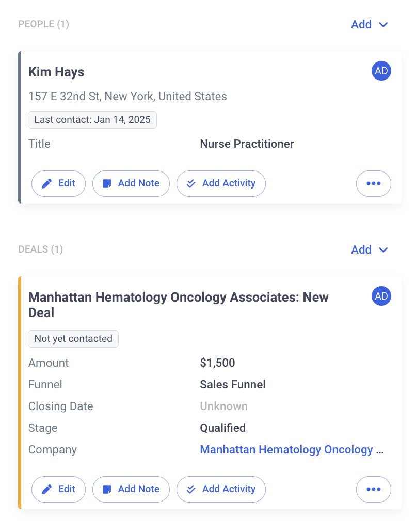Open the three-dot menu on Kim Hays card
This screenshot has width=416, height=532.
pos(373,183)
